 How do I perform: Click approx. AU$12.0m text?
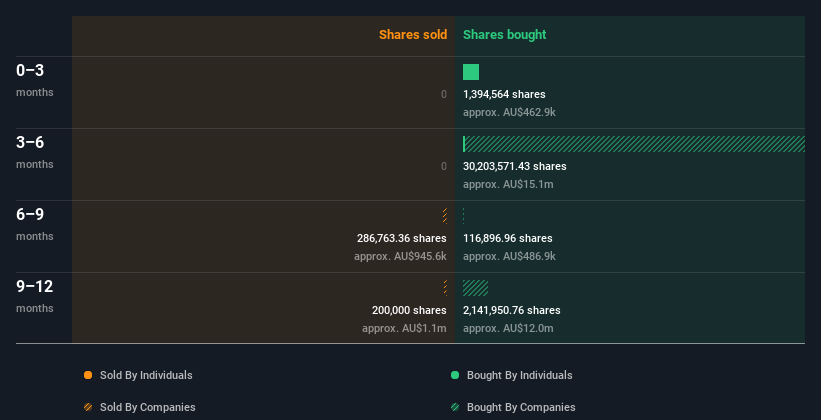[x=508, y=328]
